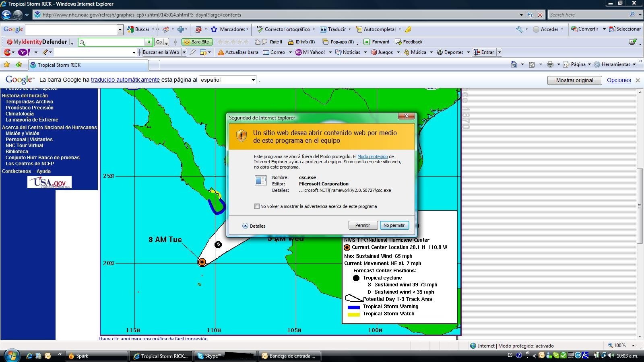Click Add to Favorites icon
Screen dimensions: 644x362
(x=19, y=64)
